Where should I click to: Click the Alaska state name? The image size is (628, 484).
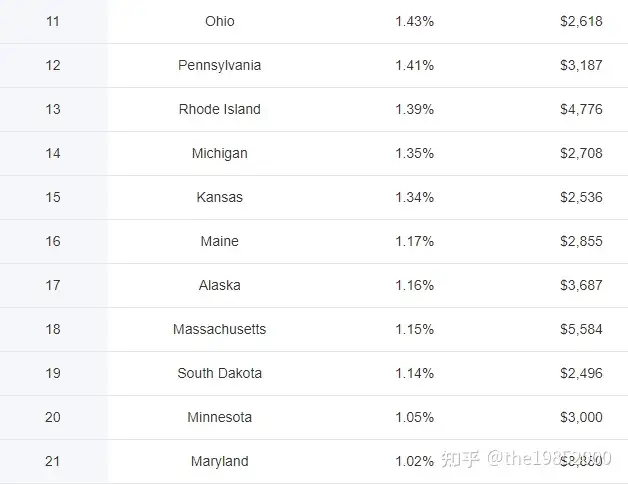click(x=220, y=285)
